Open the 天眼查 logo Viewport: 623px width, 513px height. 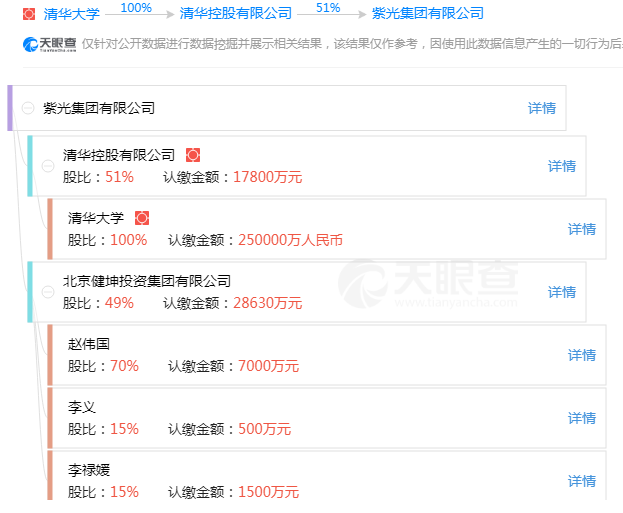click(49, 44)
